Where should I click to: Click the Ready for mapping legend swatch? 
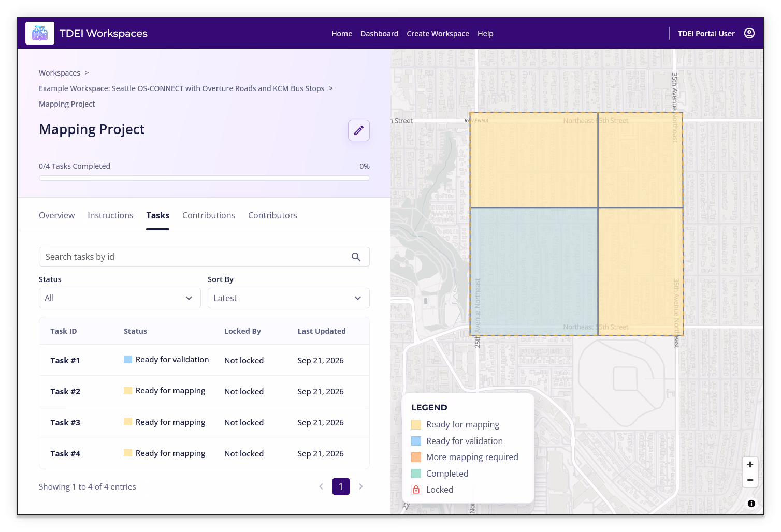point(416,424)
